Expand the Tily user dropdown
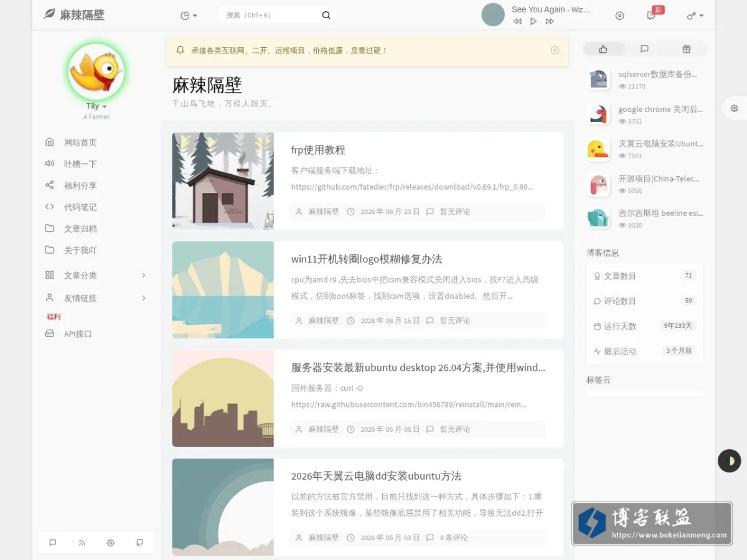The width and height of the screenshot is (747, 560). point(96,106)
